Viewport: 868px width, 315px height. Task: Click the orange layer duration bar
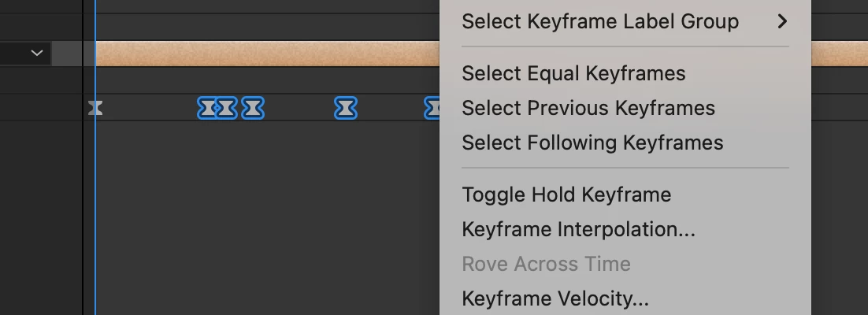click(x=268, y=54)
